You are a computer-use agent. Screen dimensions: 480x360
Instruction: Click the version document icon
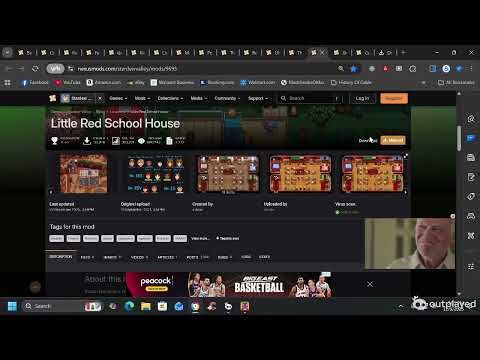click(x=169, y=141)
